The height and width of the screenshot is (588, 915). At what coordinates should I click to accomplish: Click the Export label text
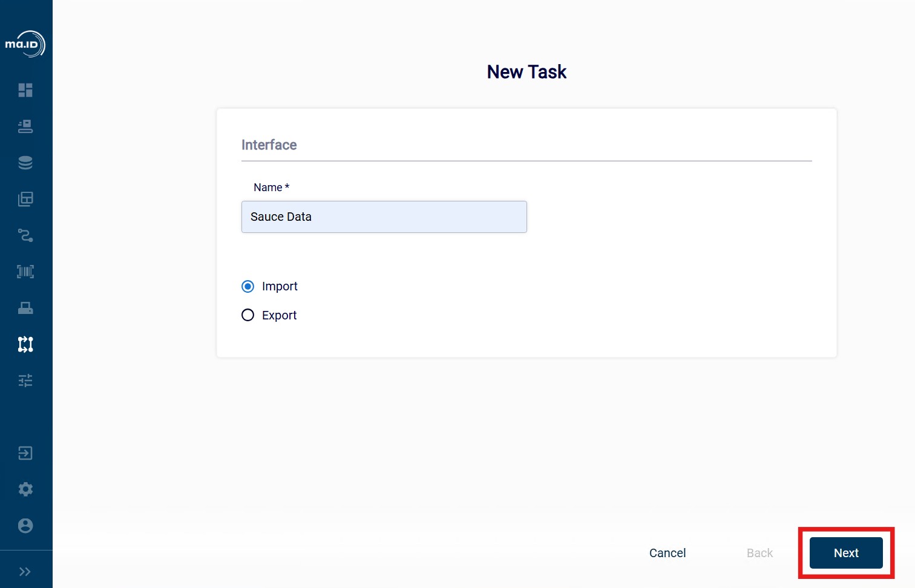pyautogui.click(x=279, y=315)
